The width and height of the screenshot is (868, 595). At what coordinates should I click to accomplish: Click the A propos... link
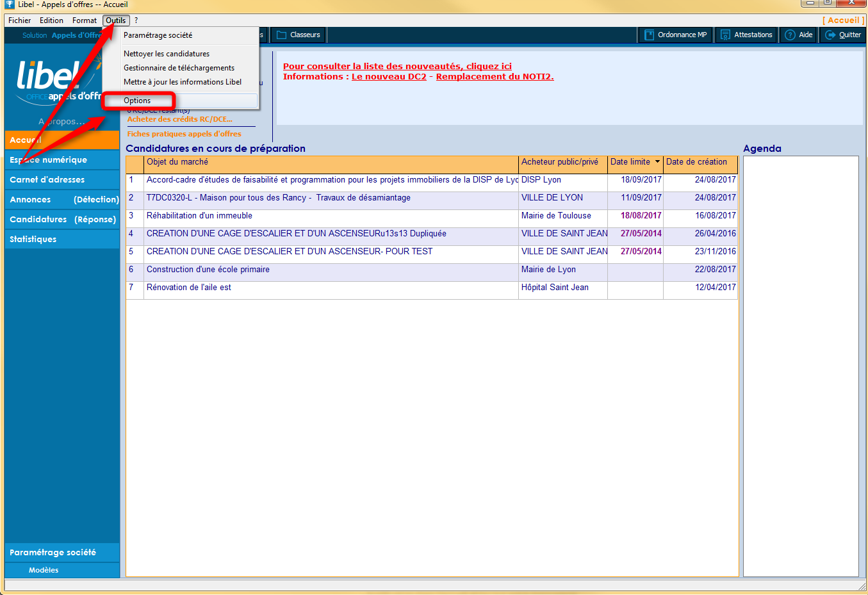[61, 121]
